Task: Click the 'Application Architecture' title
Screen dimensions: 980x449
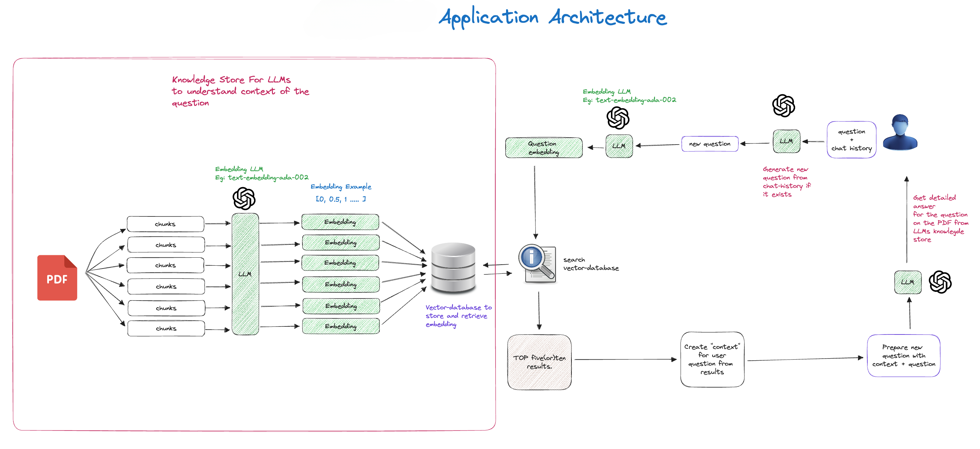Action: tap(553, 17)
